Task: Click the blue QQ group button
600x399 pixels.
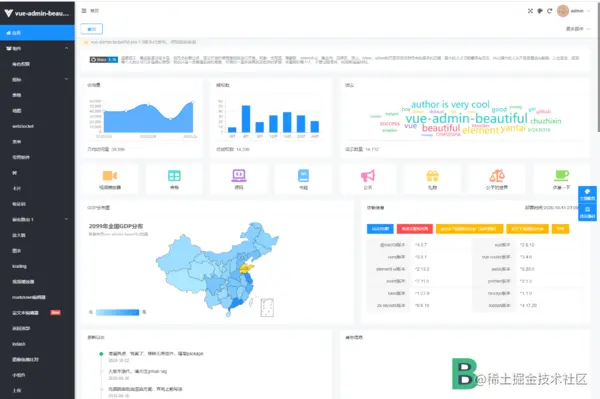Action: pyautogui.click(x=380, y=229)
